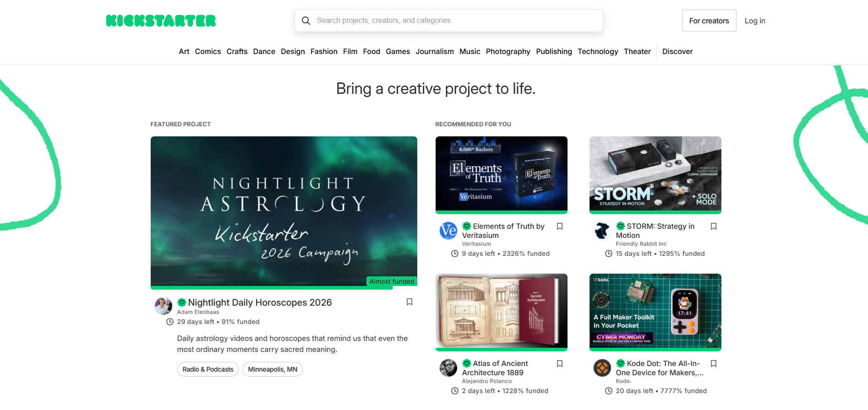868x410 pixels.
Task: Click Alejandro Polanco creator avatar
Action: click(448, 368)
